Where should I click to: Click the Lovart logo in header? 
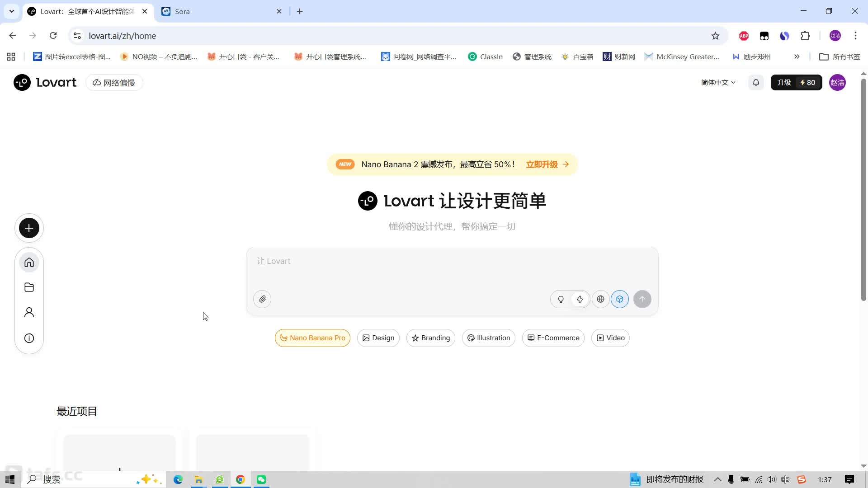[x=45, y=83]
